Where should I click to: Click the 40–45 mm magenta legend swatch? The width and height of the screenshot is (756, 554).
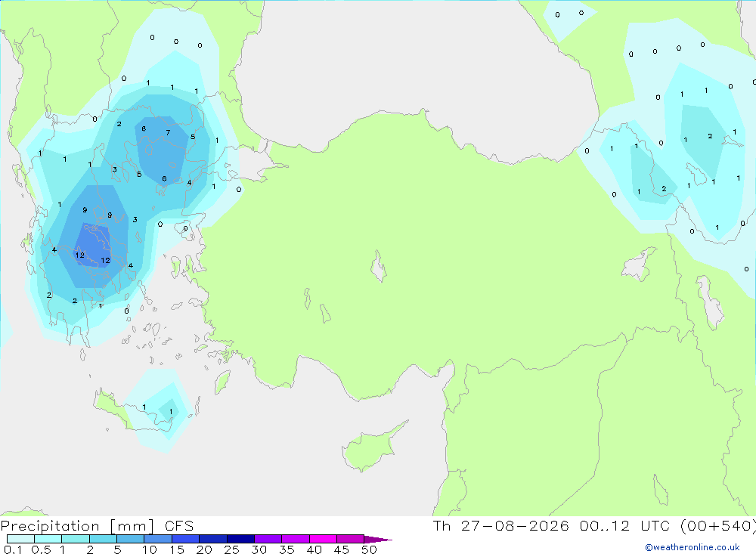pyautogui.click(x=323, y=539)
